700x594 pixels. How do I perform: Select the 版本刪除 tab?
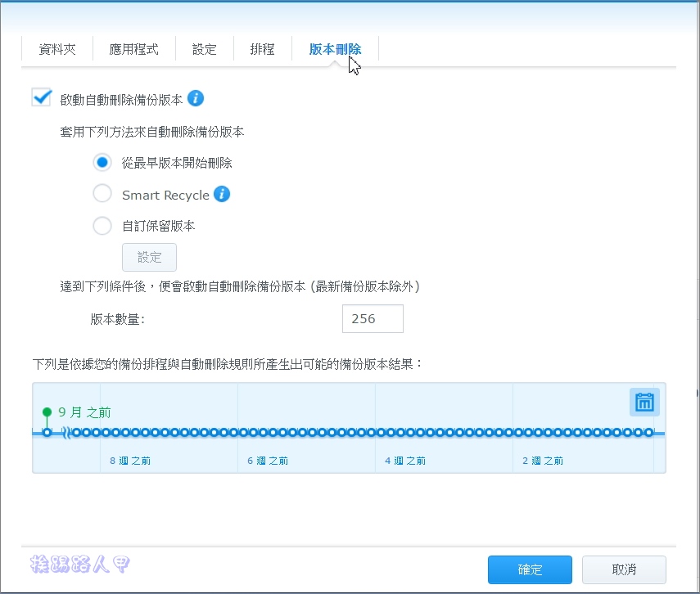[335, 48]
